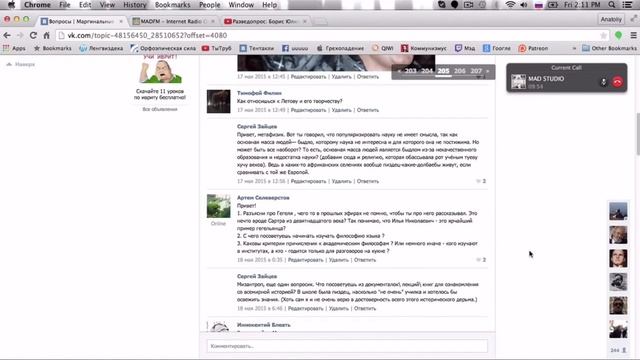Go to previous pages with left arrow
Viewport: 640px width, 360px height.
pos(399,71)
